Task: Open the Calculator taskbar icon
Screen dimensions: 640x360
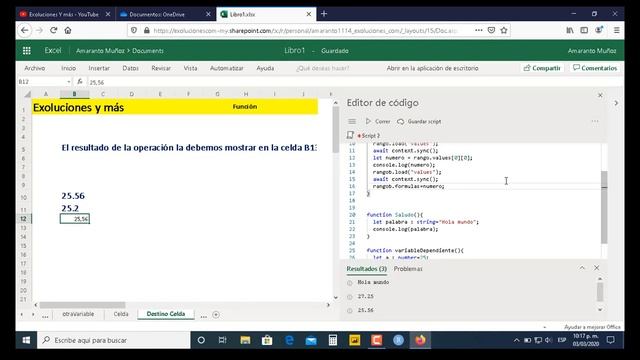Action: pos(333,340)
